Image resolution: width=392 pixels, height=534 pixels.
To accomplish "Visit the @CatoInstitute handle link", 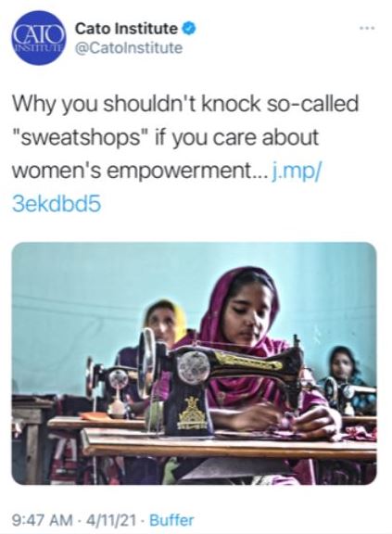I will click(129, 48).
